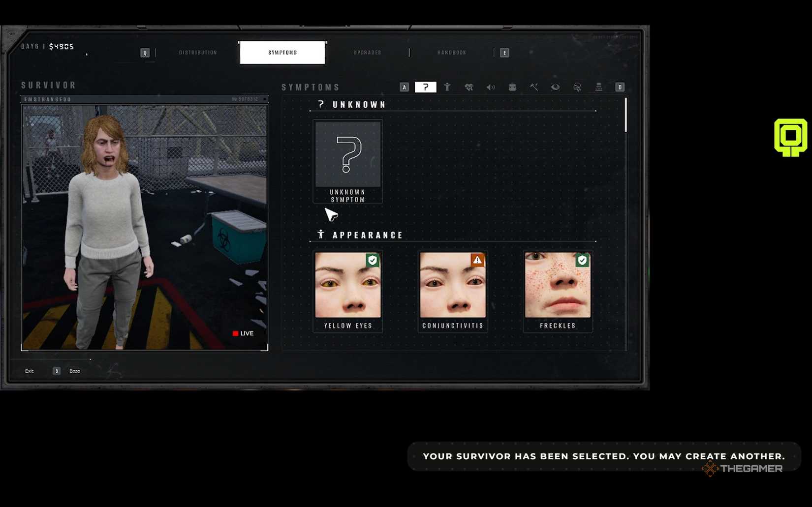Click the speaker sound symptoms icon
Screen dimensions: 812x507
[490, 87]
